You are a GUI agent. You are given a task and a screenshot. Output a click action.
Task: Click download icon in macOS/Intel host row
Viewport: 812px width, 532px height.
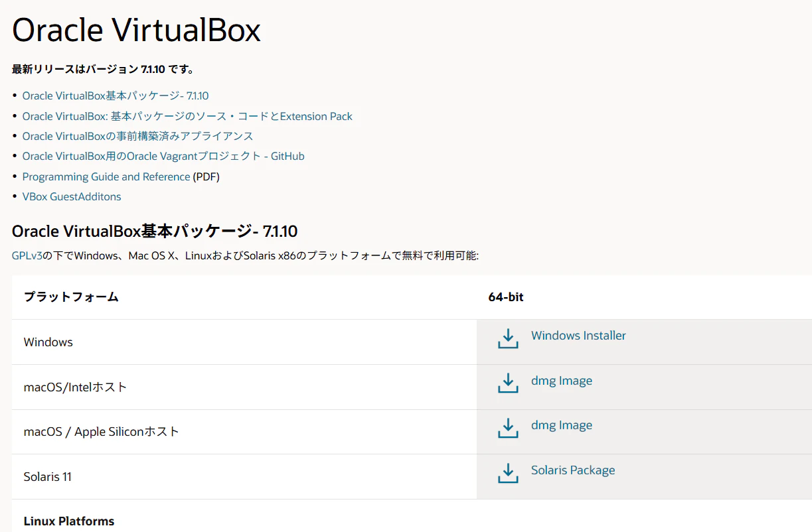pos(508,383)
